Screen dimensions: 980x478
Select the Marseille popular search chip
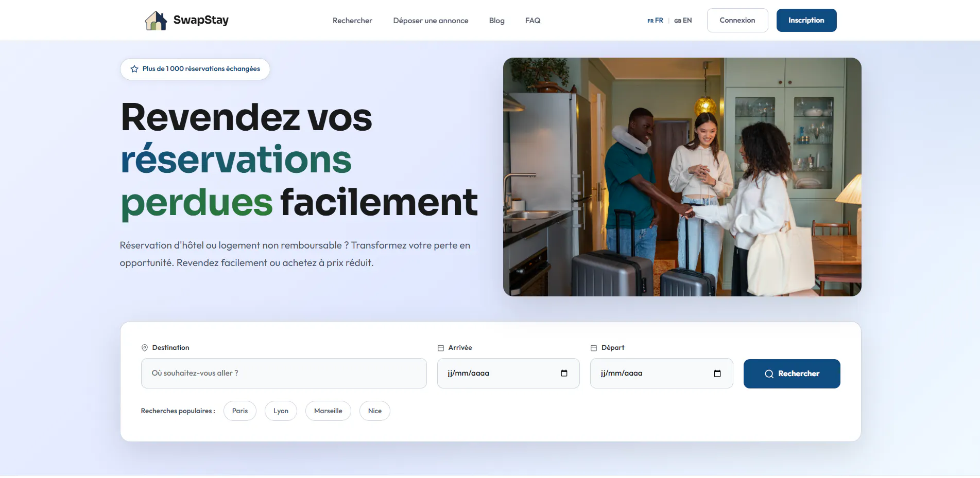tap(328, 411)
